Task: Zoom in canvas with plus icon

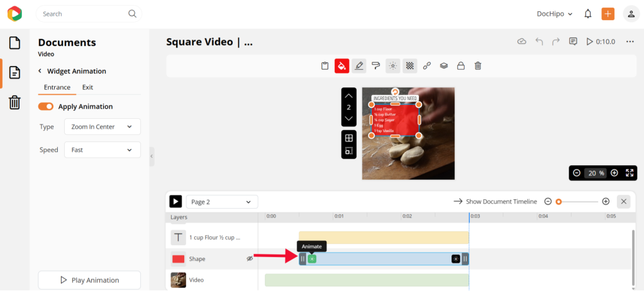Action: coord(614,173)
